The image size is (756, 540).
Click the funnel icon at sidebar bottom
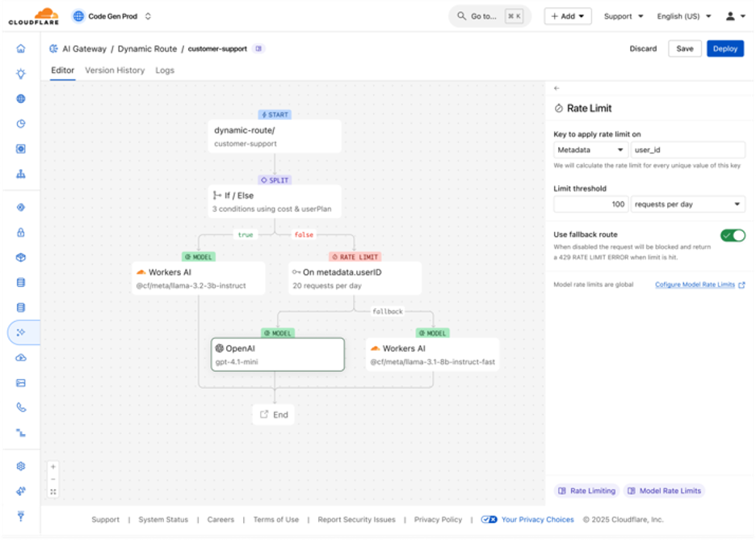point(21,517)
